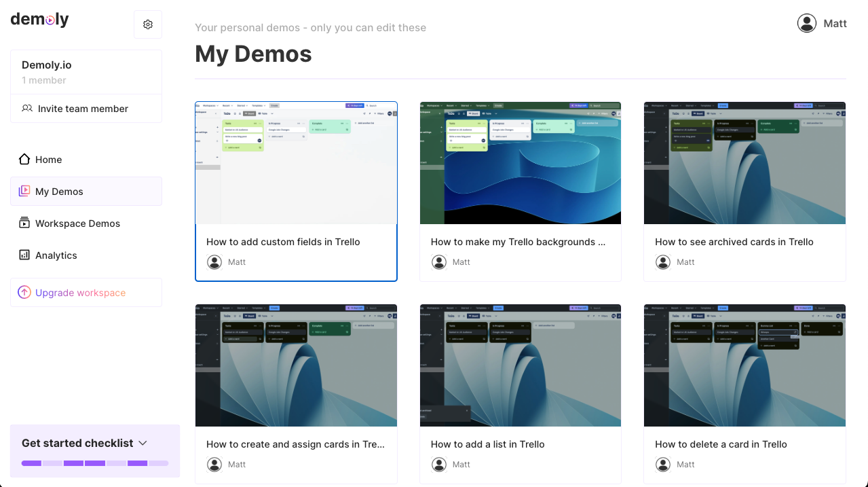
Task: Click the 'My Demos' page heading
Action: point(253,54)
